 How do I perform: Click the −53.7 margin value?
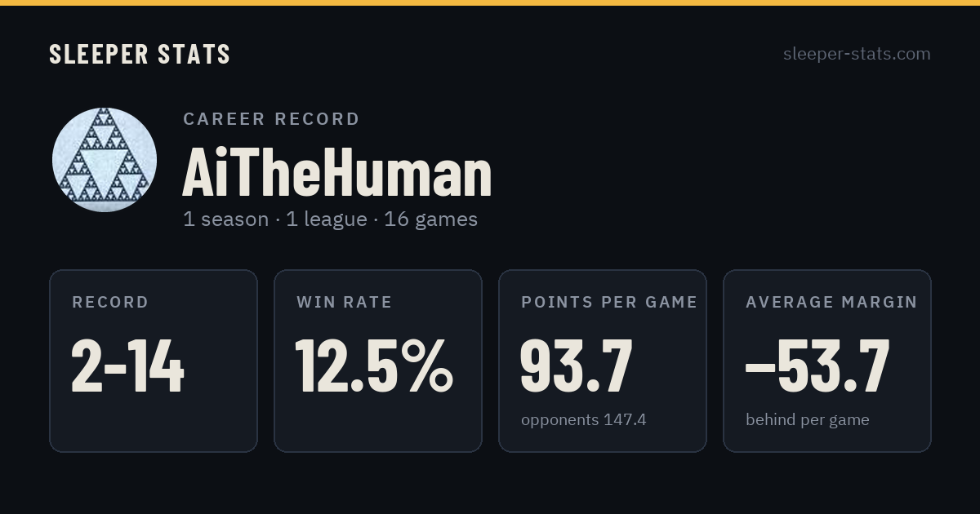817,367
